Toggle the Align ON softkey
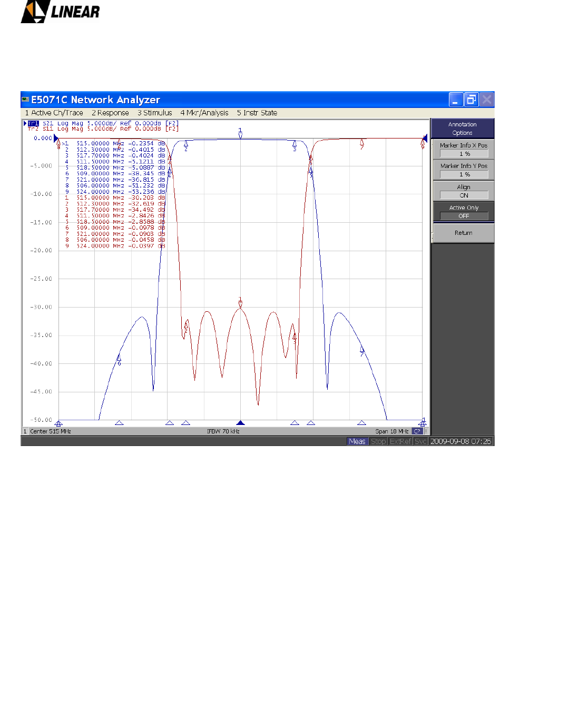The width and height of the screenshot is (588, 712). 464,191
